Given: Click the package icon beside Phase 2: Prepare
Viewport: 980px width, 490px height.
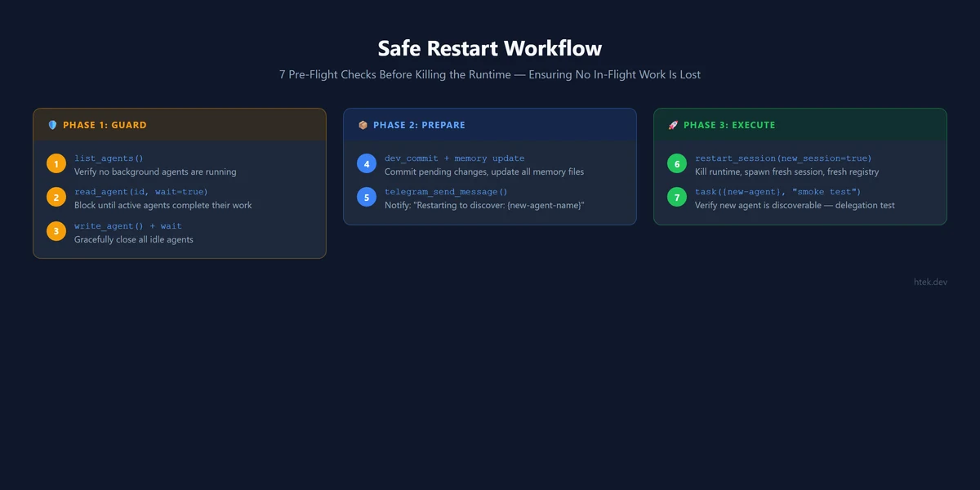Looking at the screenshot, I should coord(363,125).
